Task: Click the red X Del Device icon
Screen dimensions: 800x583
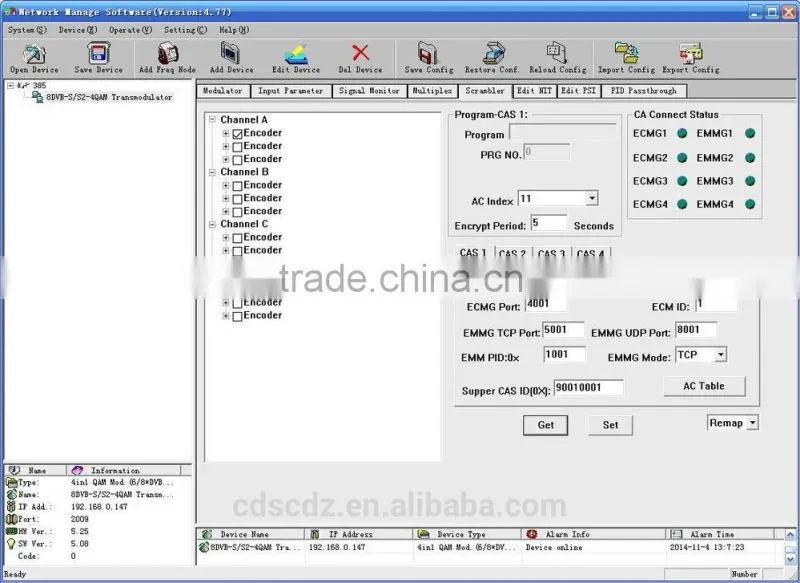Action: [360, 53]
